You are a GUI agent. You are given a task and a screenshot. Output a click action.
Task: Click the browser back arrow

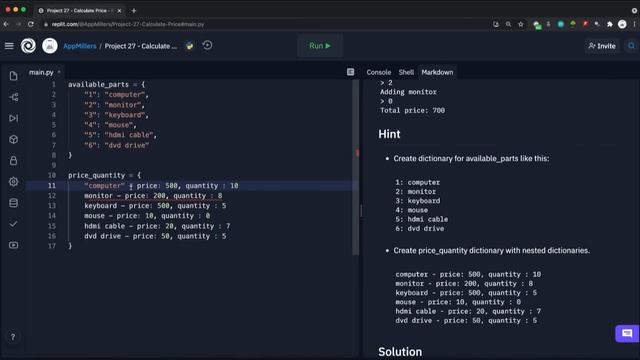[x=6, y=24]
